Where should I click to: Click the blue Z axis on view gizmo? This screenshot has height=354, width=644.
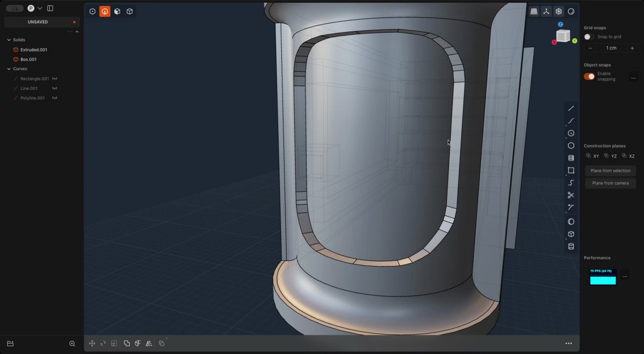[560, 24]
